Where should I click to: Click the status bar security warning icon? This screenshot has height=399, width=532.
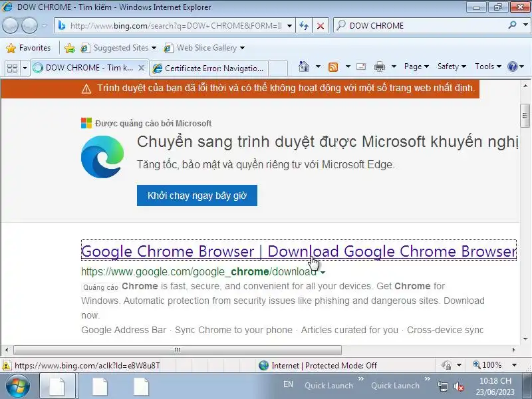pyautogui.click(x=6, y=366)
